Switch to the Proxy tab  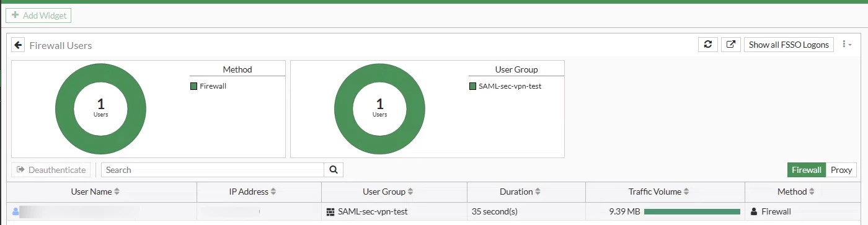841,170
